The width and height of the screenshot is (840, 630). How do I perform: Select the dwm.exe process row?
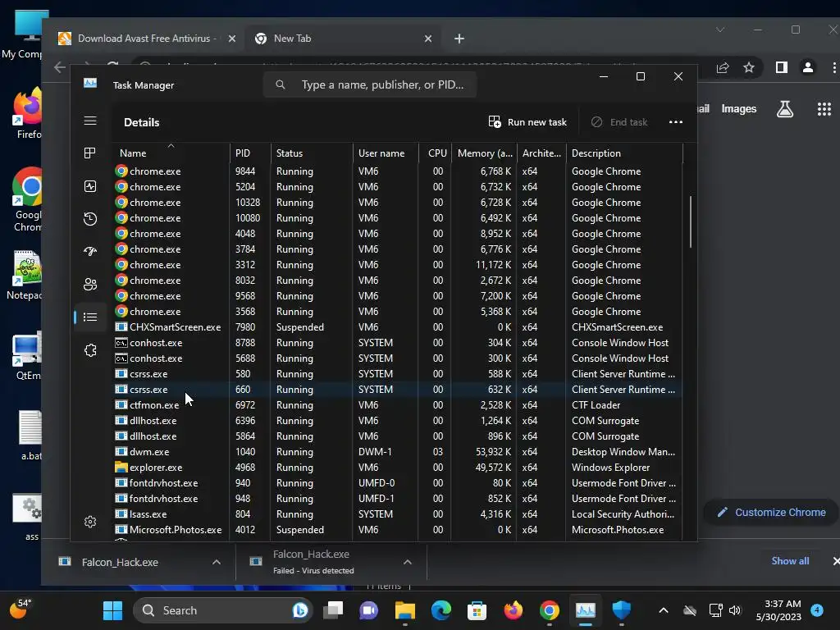pos(398,452)
